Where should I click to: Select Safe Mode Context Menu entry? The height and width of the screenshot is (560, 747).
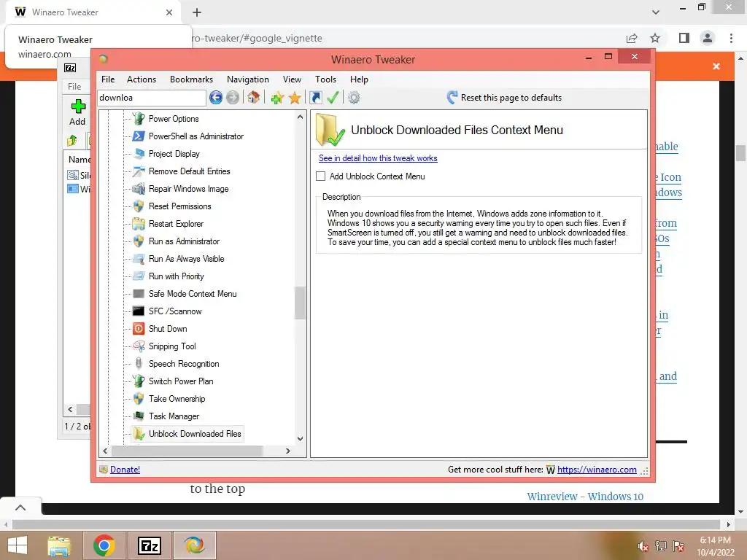[x=193, y=294]
